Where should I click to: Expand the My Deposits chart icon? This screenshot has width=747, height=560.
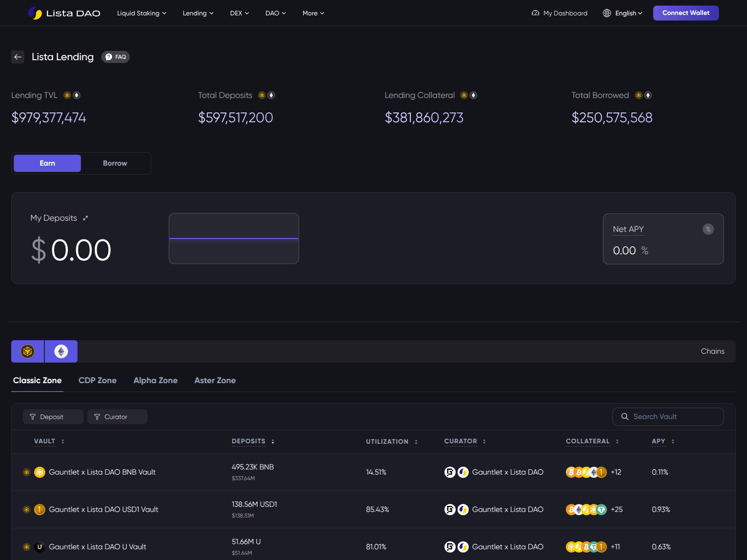pos(85,218)
